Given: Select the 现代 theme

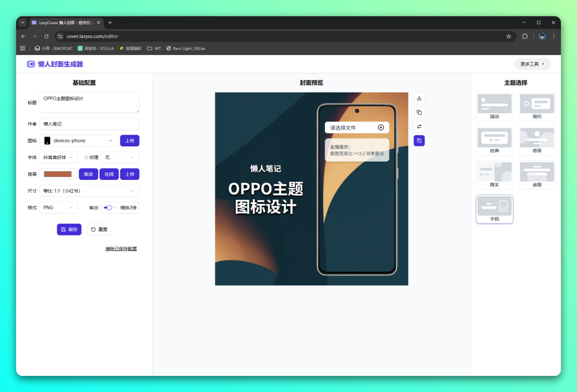Looking at the screenshot, I should (x=537, y=107).
